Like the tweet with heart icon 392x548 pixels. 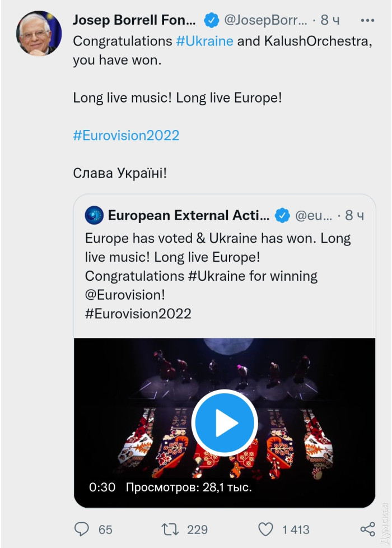(265, 529)
